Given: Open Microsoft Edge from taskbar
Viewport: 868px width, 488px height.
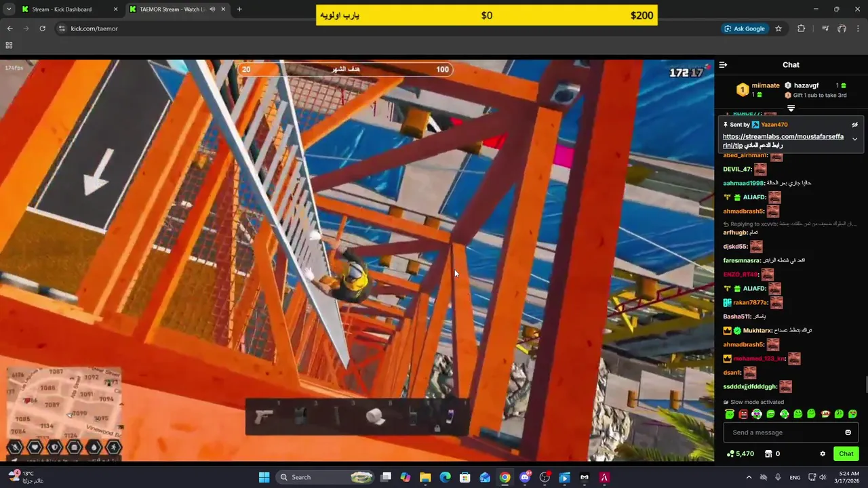Looking at the screenshot, I should tap(445, 477).
